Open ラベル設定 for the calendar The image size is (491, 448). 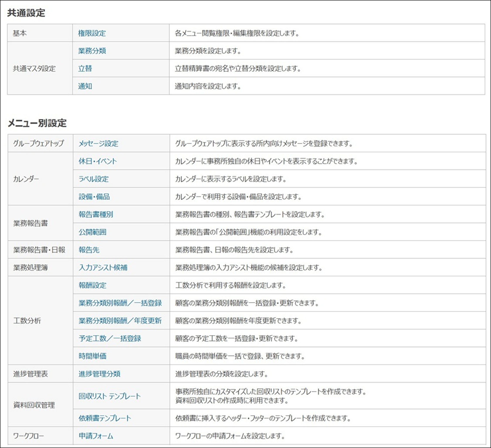click(93, 179)
